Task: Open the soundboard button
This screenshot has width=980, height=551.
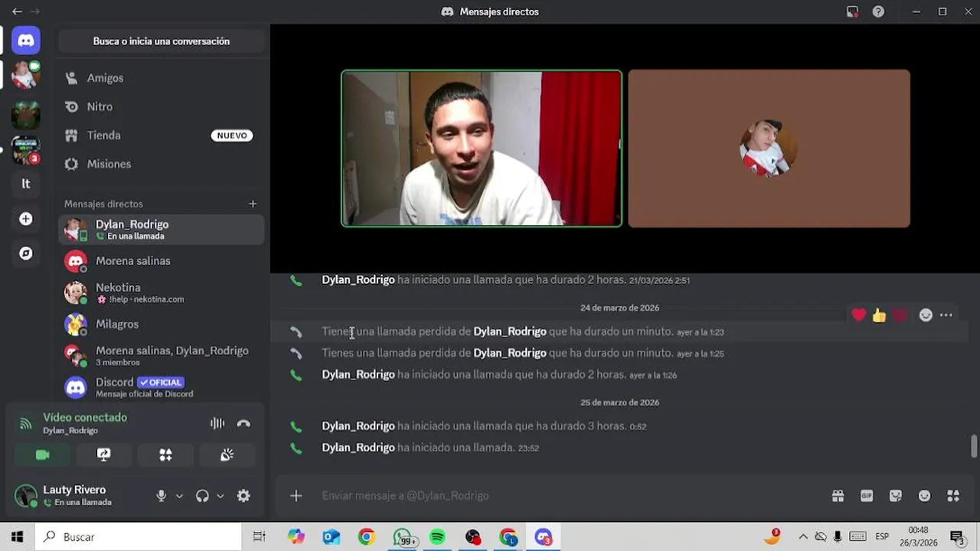Action: [x=227, y=455]
